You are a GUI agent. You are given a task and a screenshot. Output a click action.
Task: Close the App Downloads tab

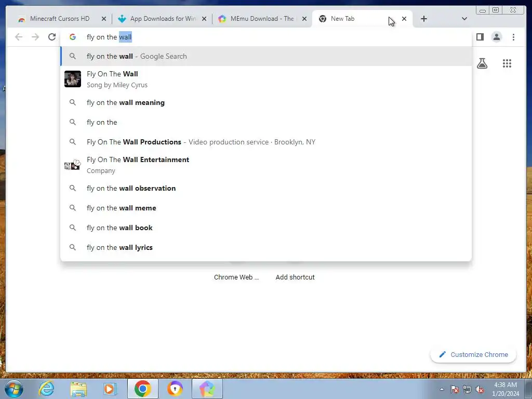[204, 19]
